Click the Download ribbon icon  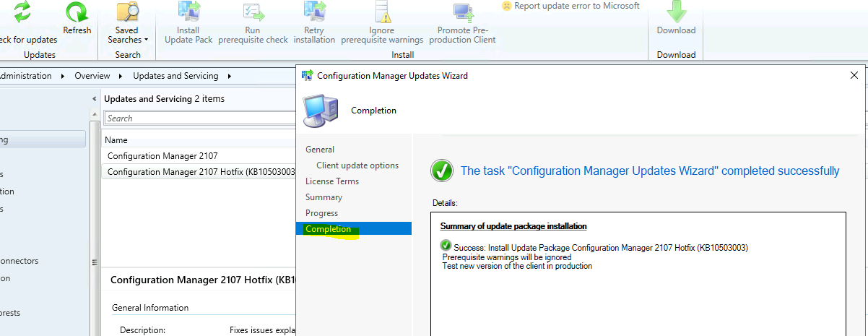(677, 12)
